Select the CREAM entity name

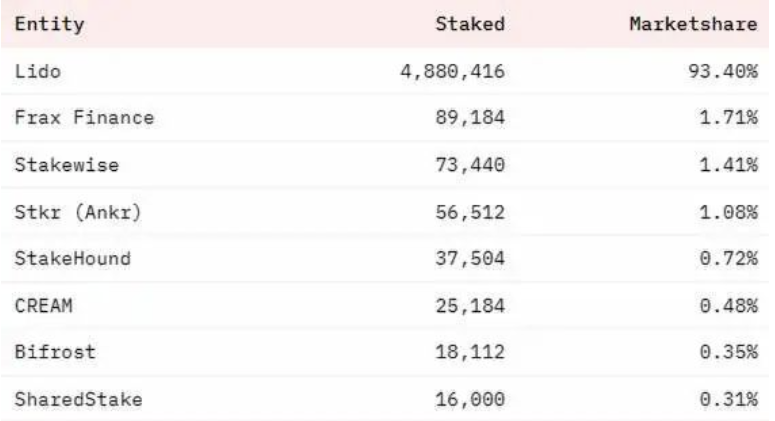pyautogui.click(x=43, y=305)
